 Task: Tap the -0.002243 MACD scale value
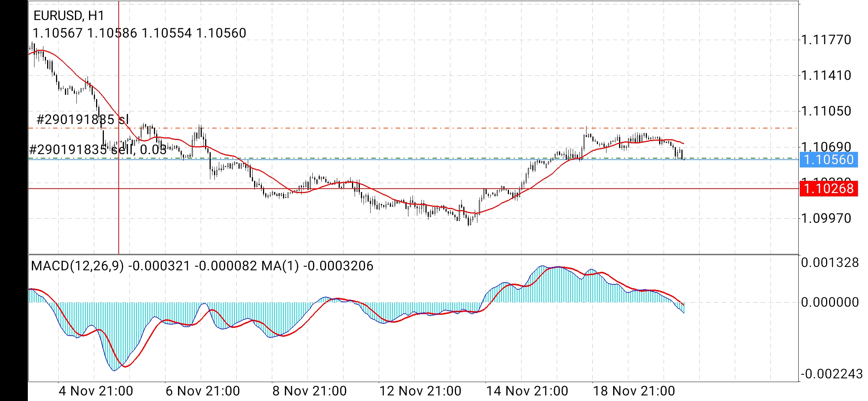point(831,374)
